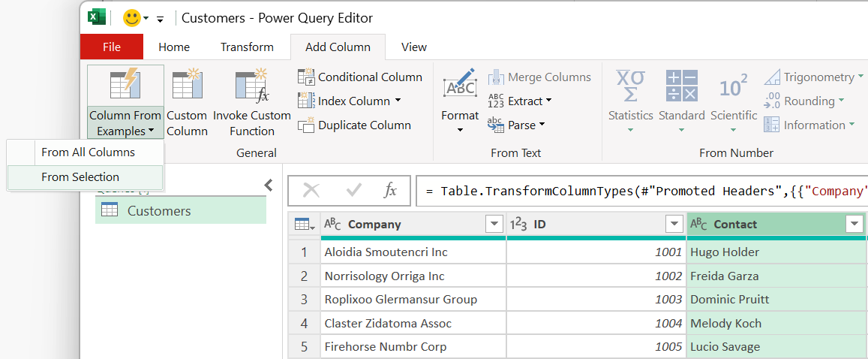
Task: Click cell Firehorse Numbr Corp
Action: tap(413, 348)
